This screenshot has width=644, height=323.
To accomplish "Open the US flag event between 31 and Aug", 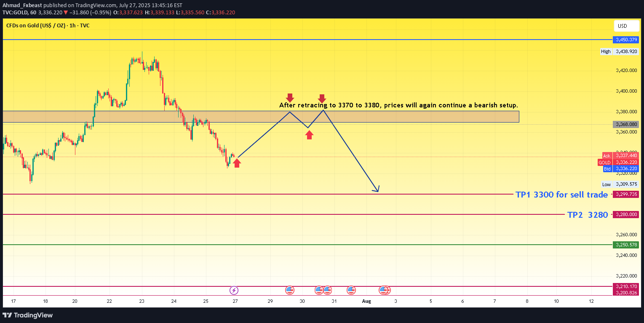I will pyautogui.click(x=351, y=290).
